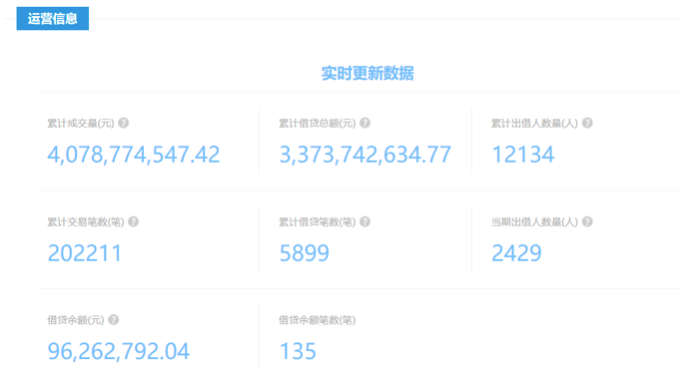Click the value 2429
Image resolution: width=680 pixels, height=381 pixels.
point(517,253)
